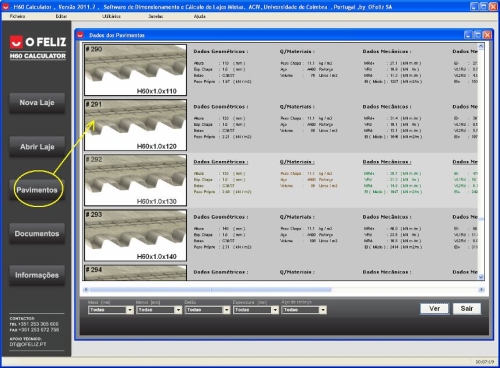The width and height of the screenshot is (500, 368).
Task: Open the Ficheiro menu
Action: [17, 16]
